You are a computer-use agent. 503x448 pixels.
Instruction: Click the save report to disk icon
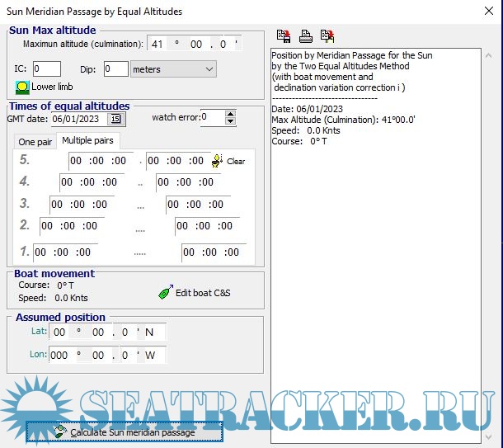[x=284, y=35]
